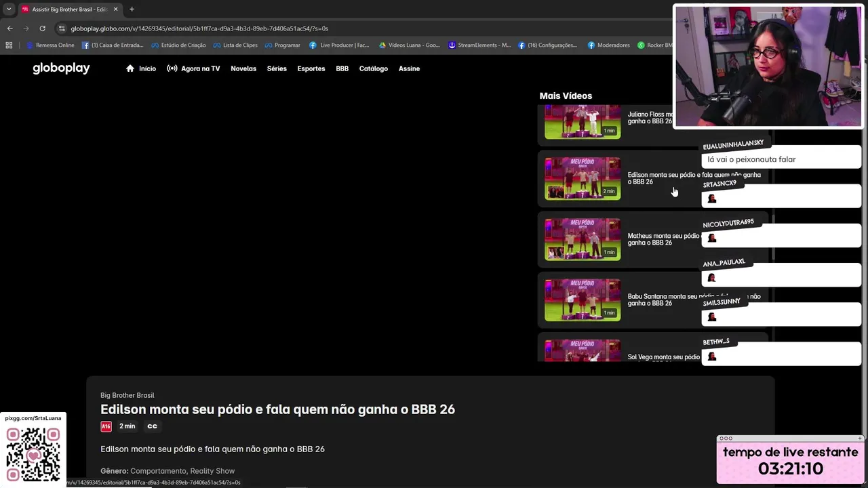Click the globoplay logo
Screen dimensions: 868x488
point(61,68)
